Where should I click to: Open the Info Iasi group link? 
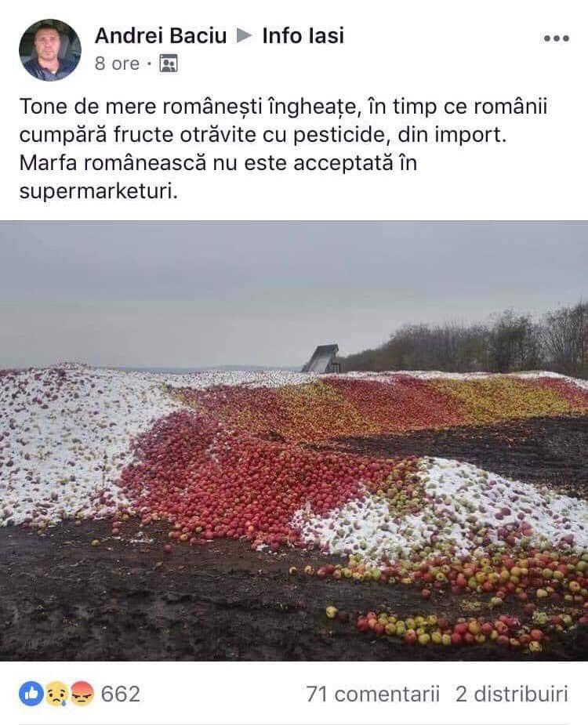(303, 35)
